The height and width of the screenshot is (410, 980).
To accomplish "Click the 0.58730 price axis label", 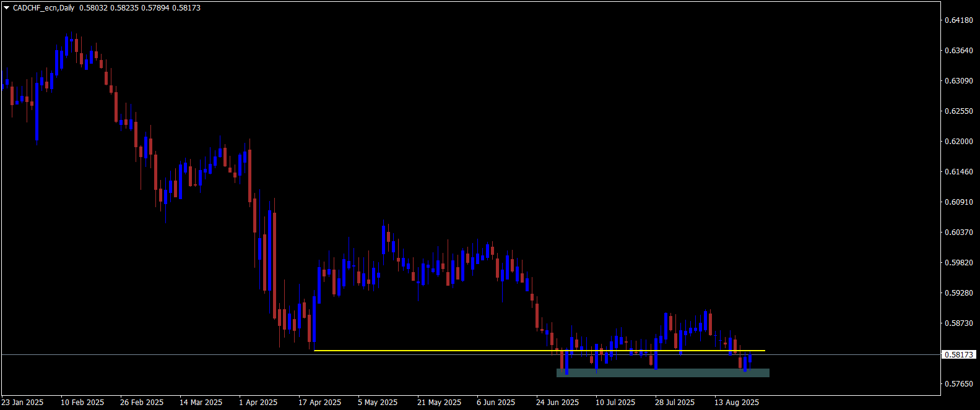I will click(x=958, y=323).
